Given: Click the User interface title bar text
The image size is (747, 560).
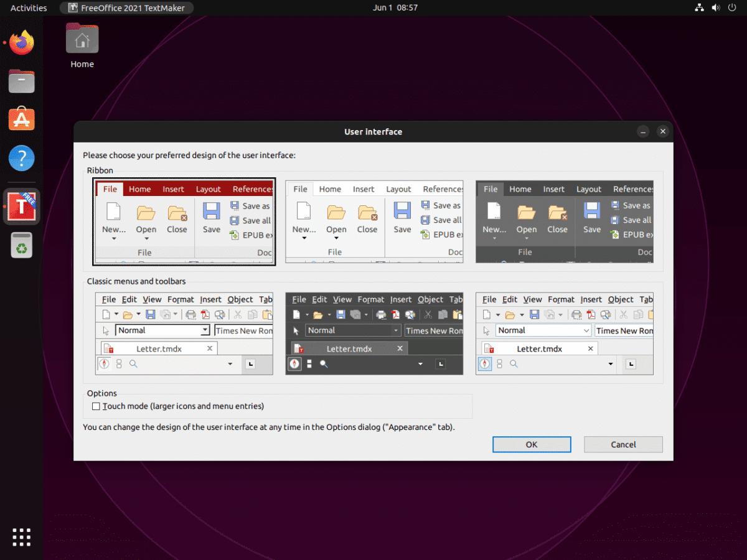Looking at the screenshot, I should pyautogui.click(x=374, y=132).
